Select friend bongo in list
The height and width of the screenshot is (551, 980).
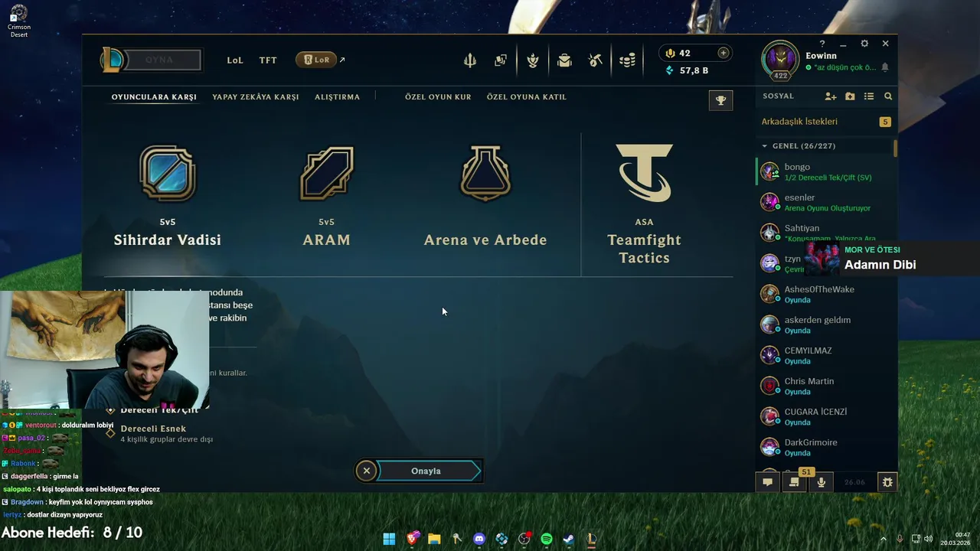point(825,171)
